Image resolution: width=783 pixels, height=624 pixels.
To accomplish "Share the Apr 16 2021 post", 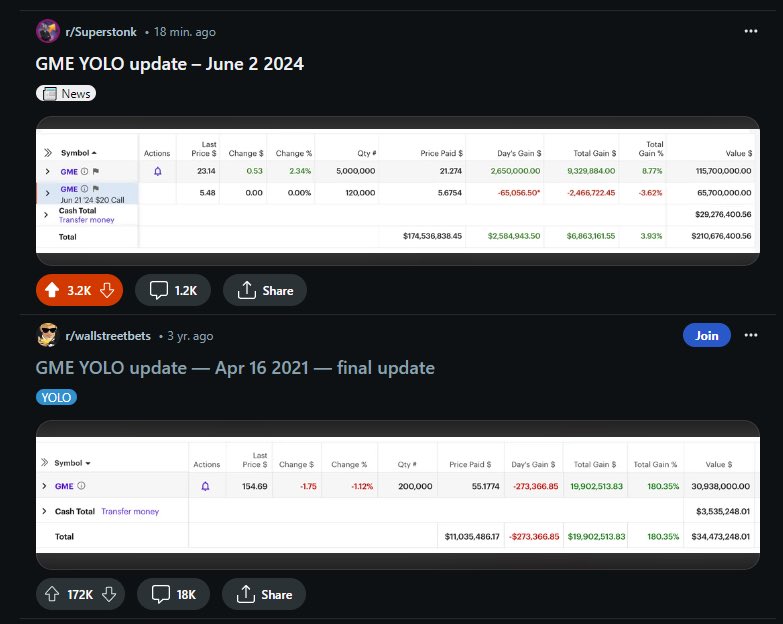I will [264, 594].
